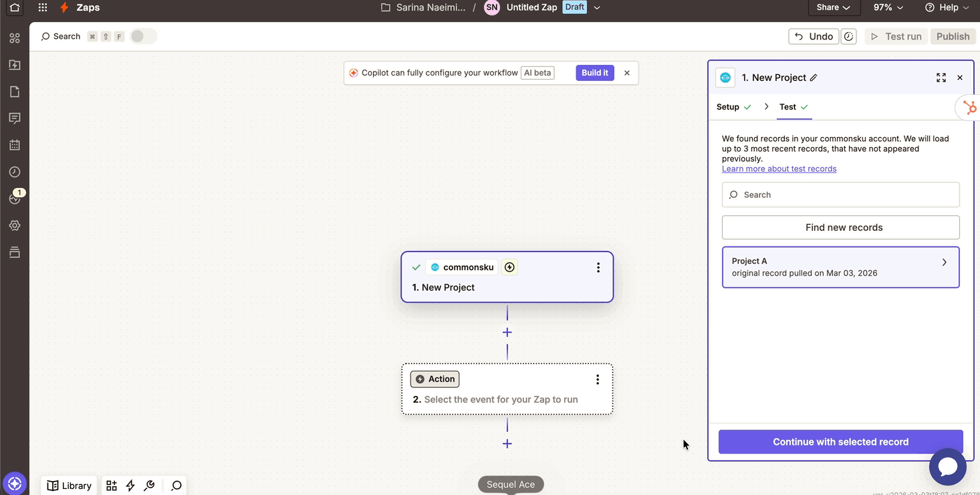Open the Home icon in the left sidebar

tap(15, 7)
